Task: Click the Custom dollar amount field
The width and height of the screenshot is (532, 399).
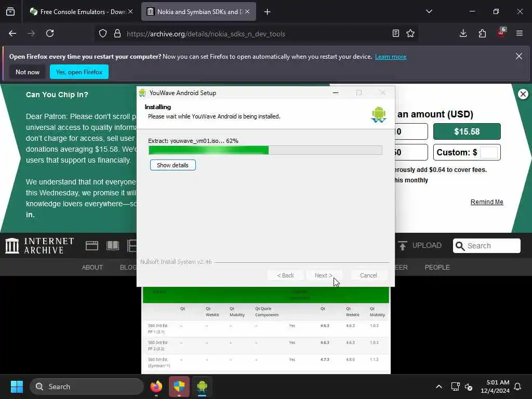Action: click(489, 152)
